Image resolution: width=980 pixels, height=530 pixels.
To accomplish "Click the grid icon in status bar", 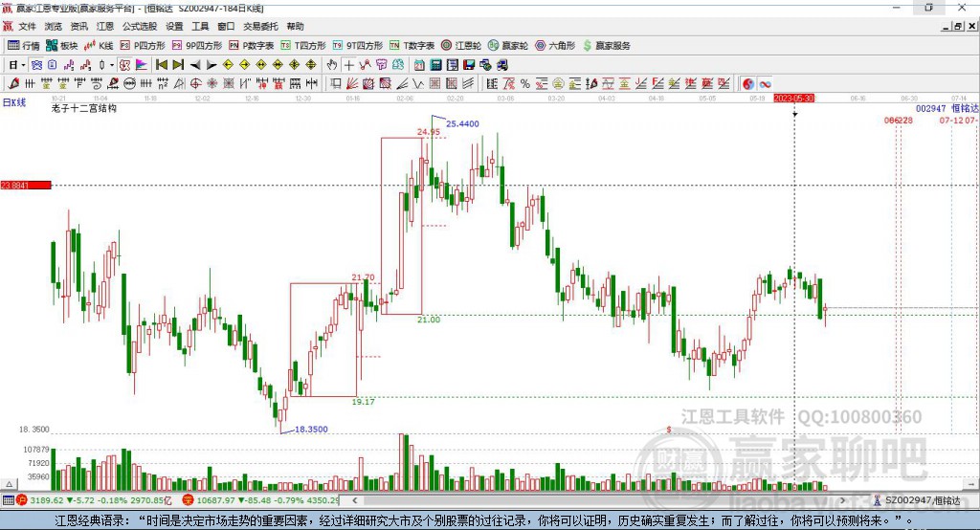I will (x=8, y=500).
